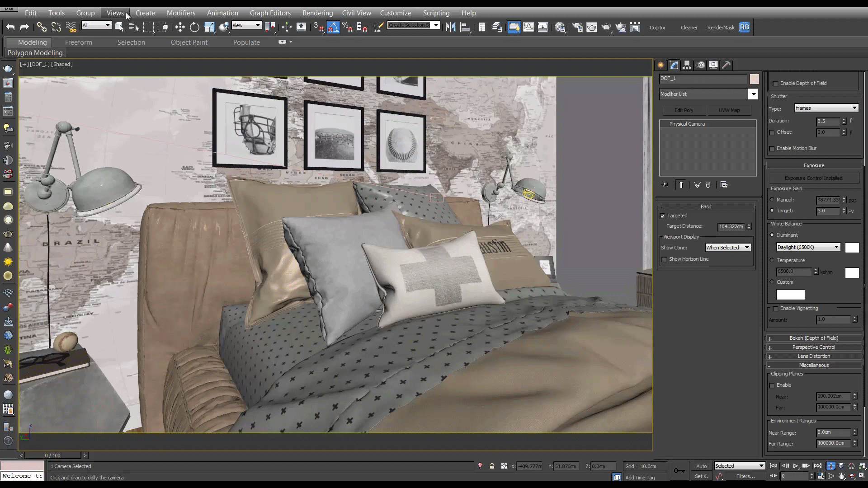Click the Pin Stack icon

665,185
